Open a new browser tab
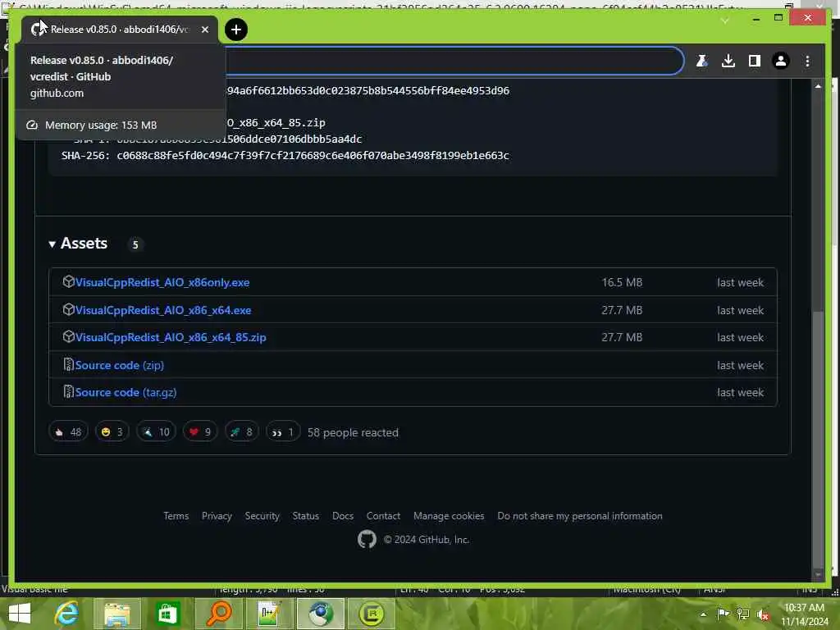Image resolution: width=840 pixels, height=630 pixels. point(236,30)
